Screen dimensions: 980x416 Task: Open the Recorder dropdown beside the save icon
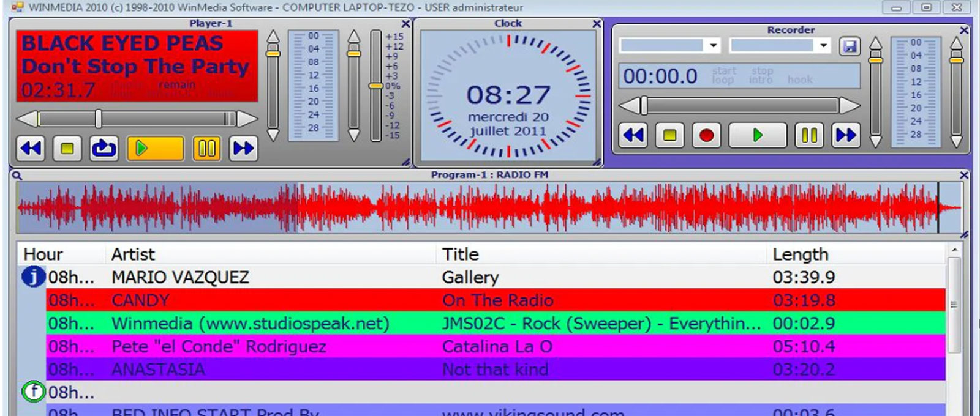tap(780, 45)
